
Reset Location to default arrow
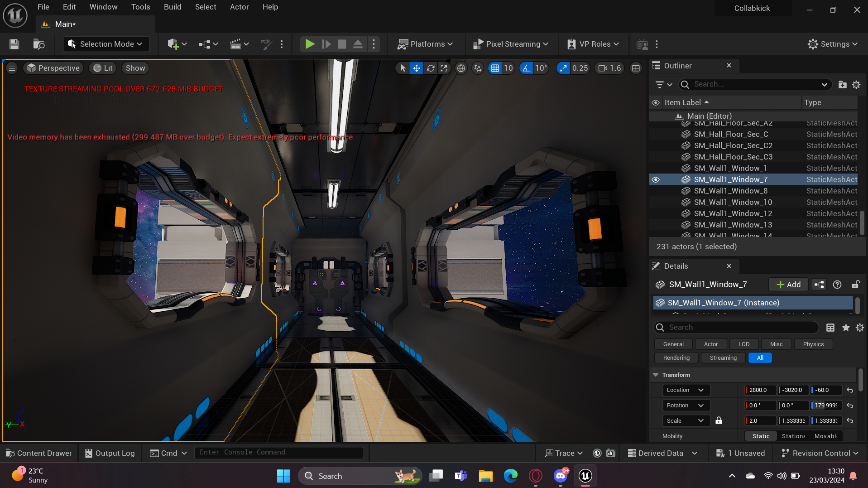coord(850,390)
